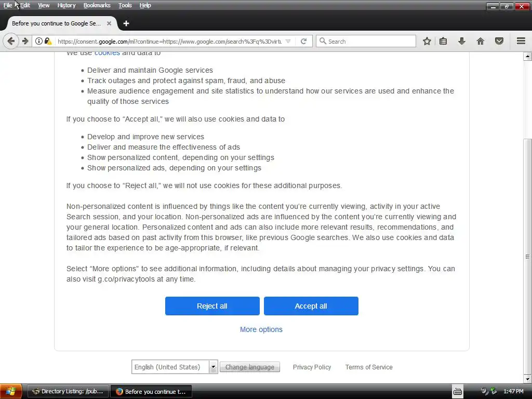Click the scrollbar down arrow
This screenshot has width=532, height=399.
528,379
